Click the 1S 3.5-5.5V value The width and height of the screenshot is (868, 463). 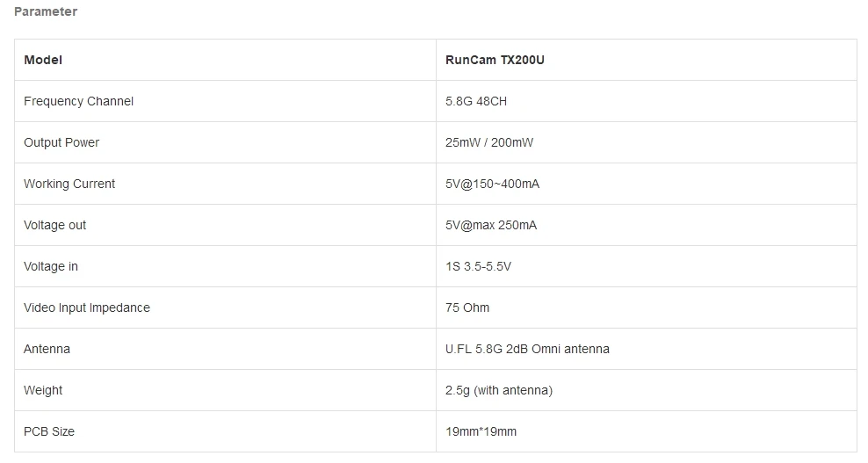click(478, 266)
